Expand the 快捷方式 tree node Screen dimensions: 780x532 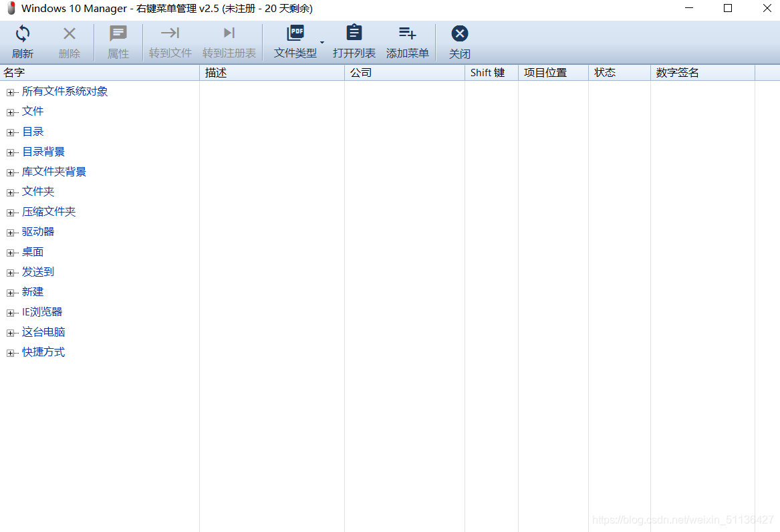click(10, 353)
